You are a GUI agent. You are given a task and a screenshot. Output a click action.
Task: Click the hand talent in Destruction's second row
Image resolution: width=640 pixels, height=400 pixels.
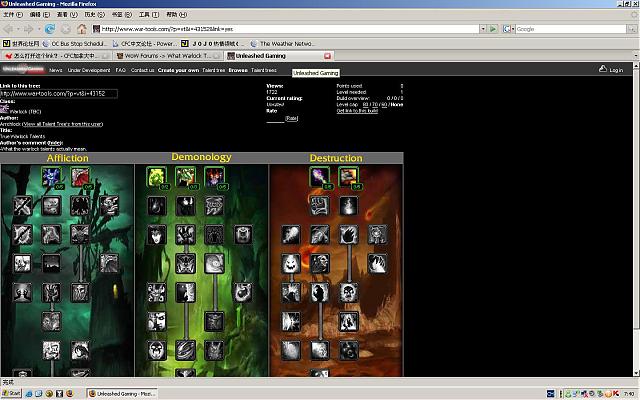click(320, 206)
